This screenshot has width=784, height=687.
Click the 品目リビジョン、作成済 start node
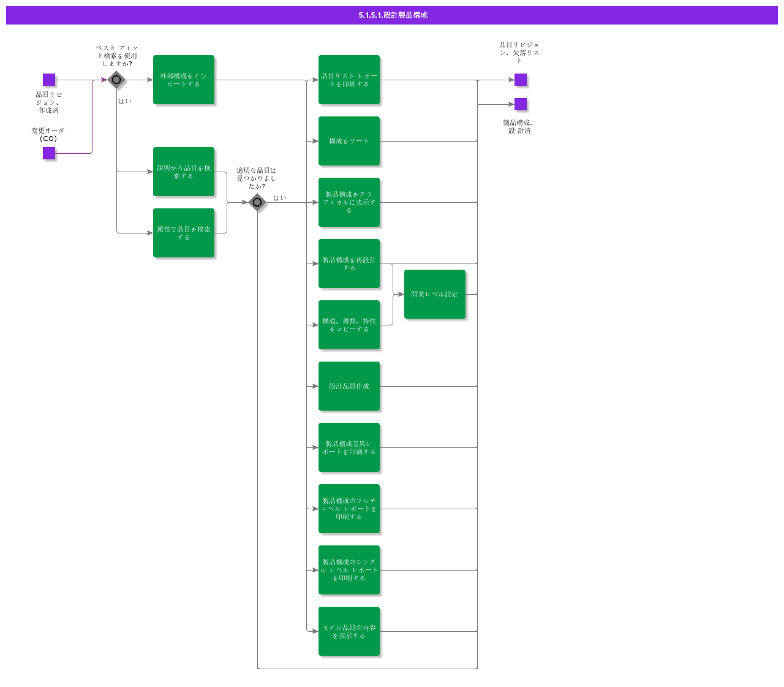tap(48, 79)
